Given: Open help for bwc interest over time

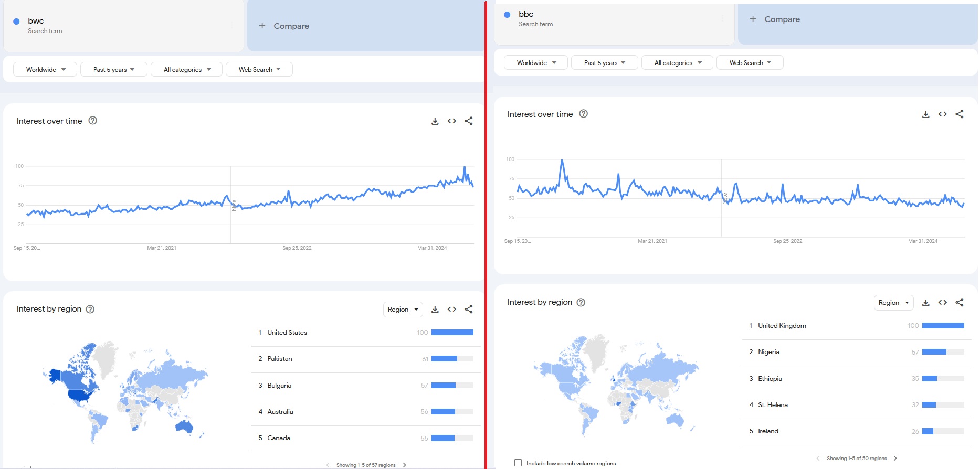Looking at the screenshot, I should click(93, 121).
